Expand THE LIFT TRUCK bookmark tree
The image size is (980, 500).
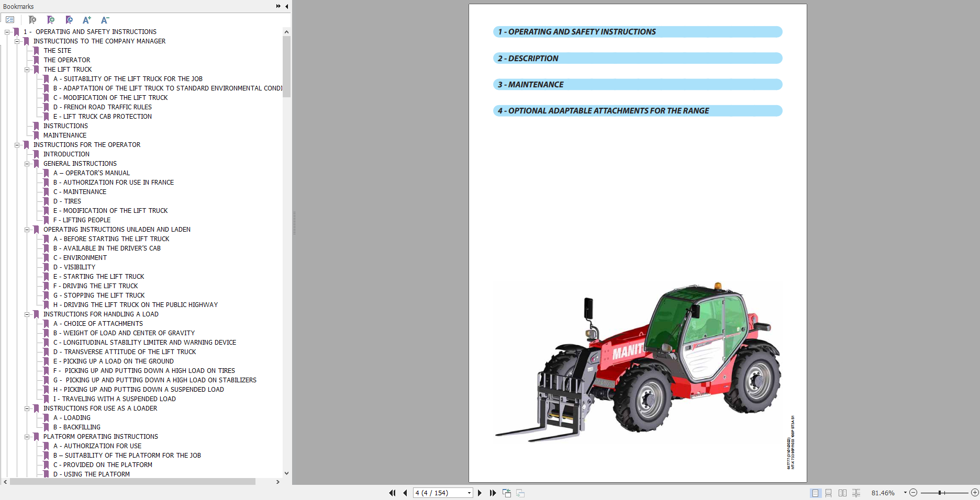27,69
